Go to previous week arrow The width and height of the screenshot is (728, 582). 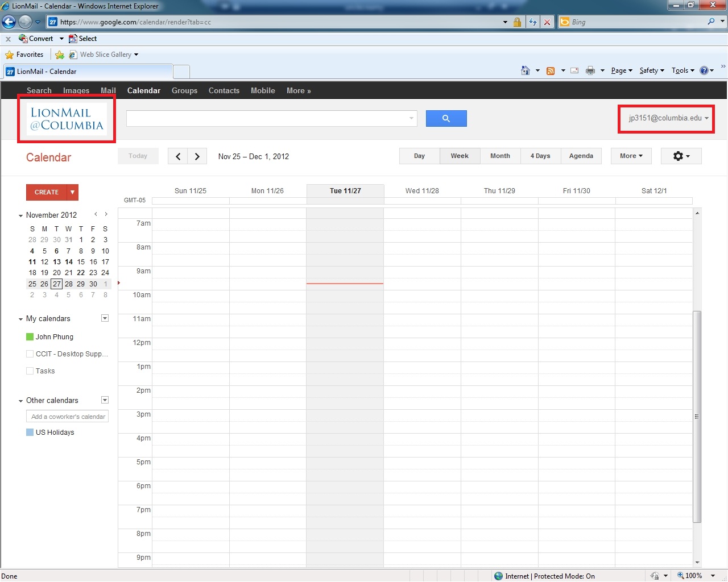[177, 156]
